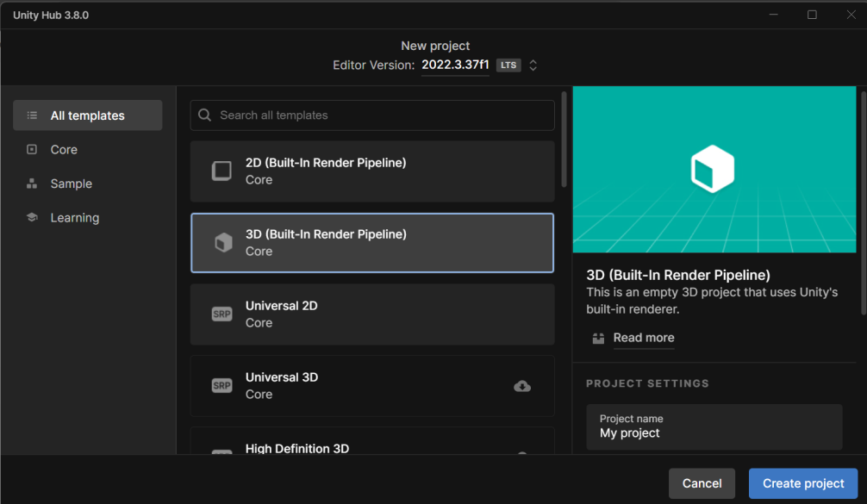
Task: Click the 3D template preview image
Action: [714, 169]
